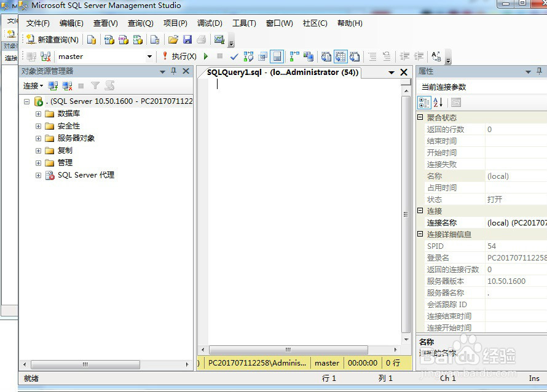
Task: Expand the 数据库 folder node
Action: [x=38, y=114]
